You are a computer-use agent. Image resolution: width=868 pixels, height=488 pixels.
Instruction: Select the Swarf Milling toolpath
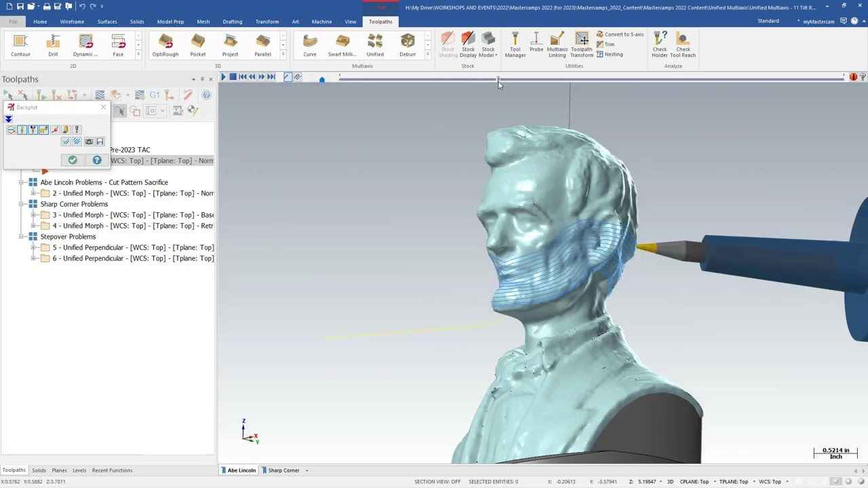pyautogui.click(x=342, y=45)
